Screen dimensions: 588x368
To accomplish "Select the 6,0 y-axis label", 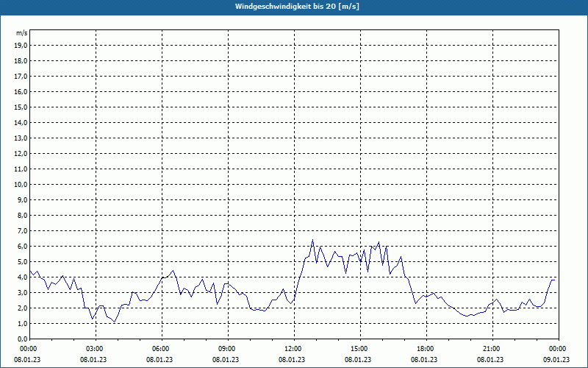I will 24,247.
